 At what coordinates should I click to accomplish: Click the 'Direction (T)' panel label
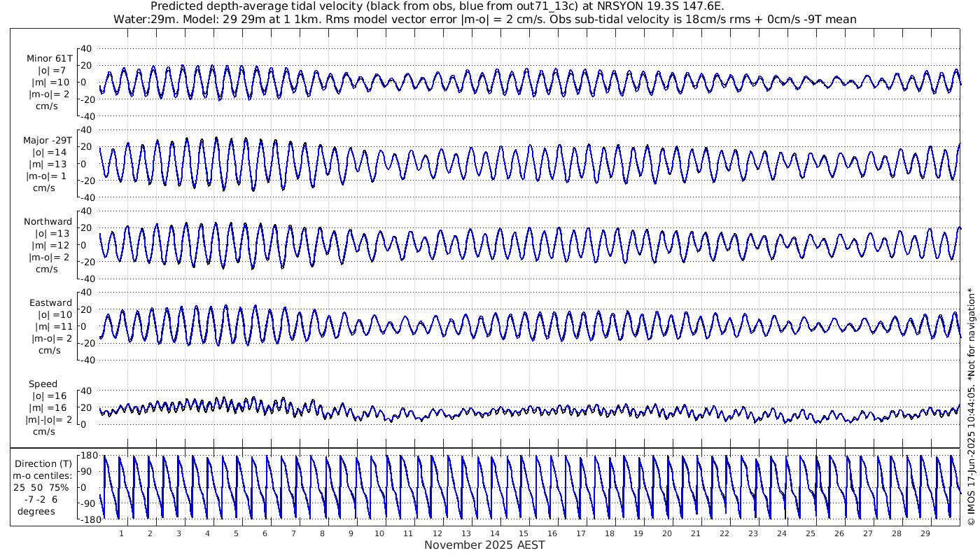(43, 463)
